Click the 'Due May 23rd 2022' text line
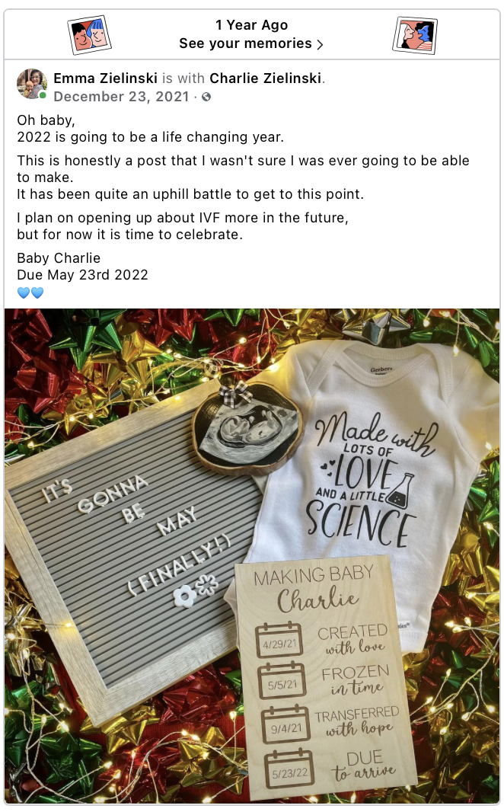The height and width of the screenshot is (812, 504). [83, 275]
